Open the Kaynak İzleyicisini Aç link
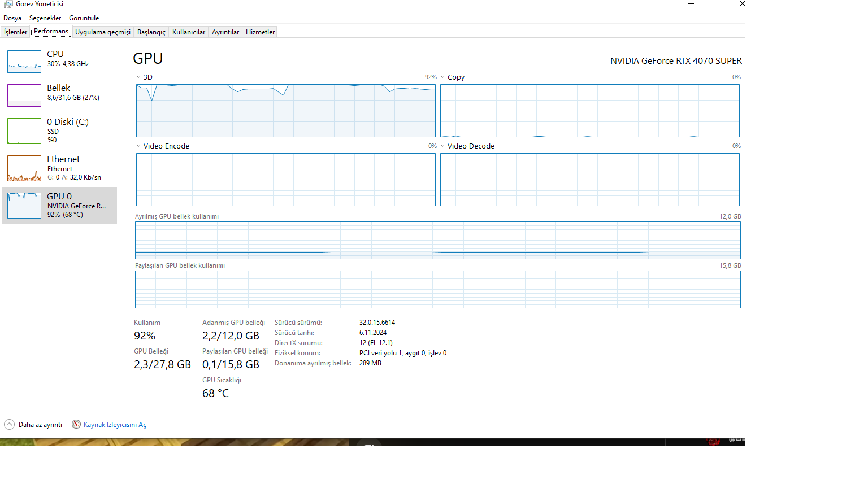Viewport: 868px width, 488px height. pos(115,425)
